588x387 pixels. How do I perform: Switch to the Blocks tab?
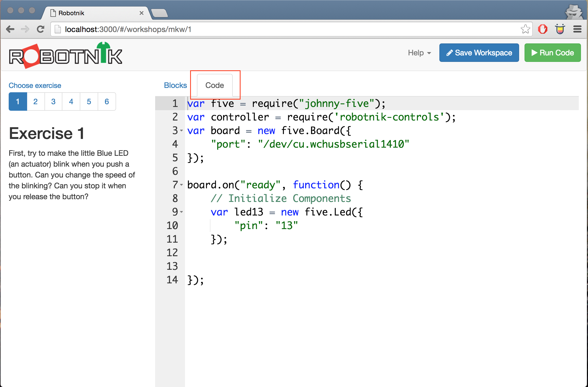coord(175,85)
